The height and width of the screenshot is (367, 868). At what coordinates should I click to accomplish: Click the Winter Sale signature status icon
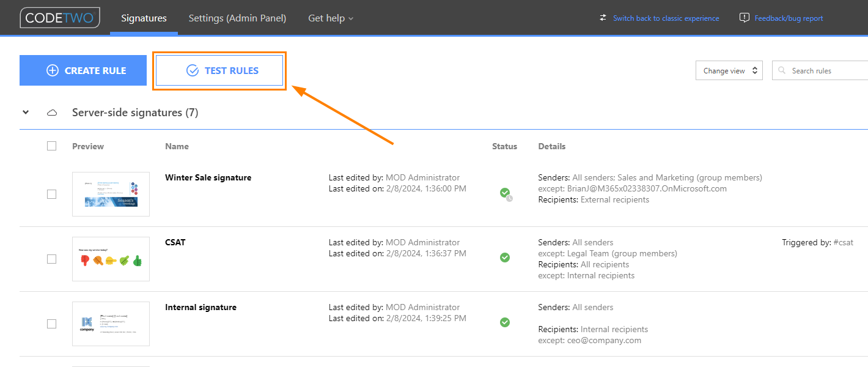506,194
